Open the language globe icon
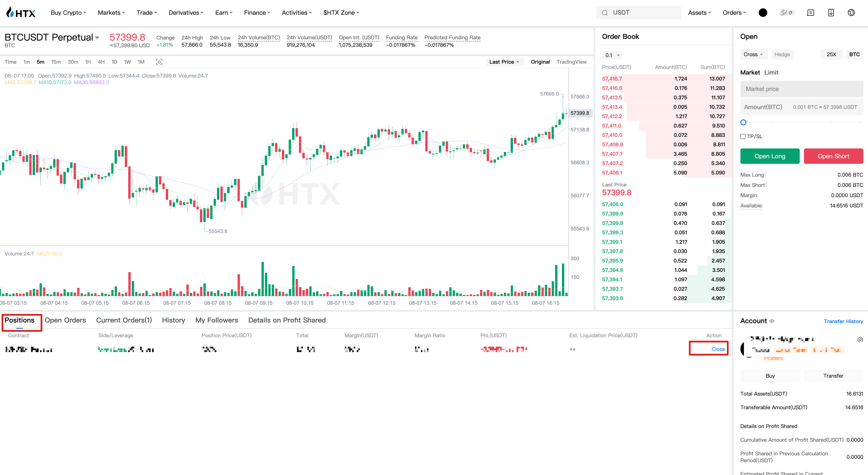The image size is (868, 475). click(851, 12)
